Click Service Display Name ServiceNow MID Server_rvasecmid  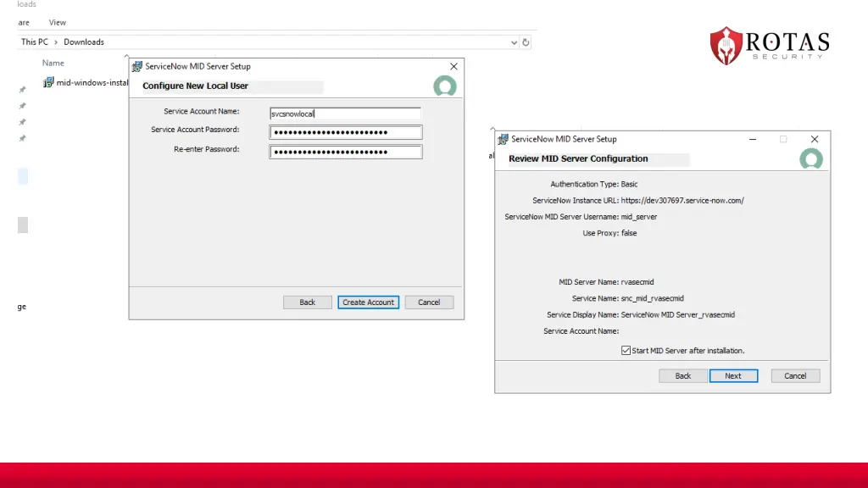(x=677, y=315)
